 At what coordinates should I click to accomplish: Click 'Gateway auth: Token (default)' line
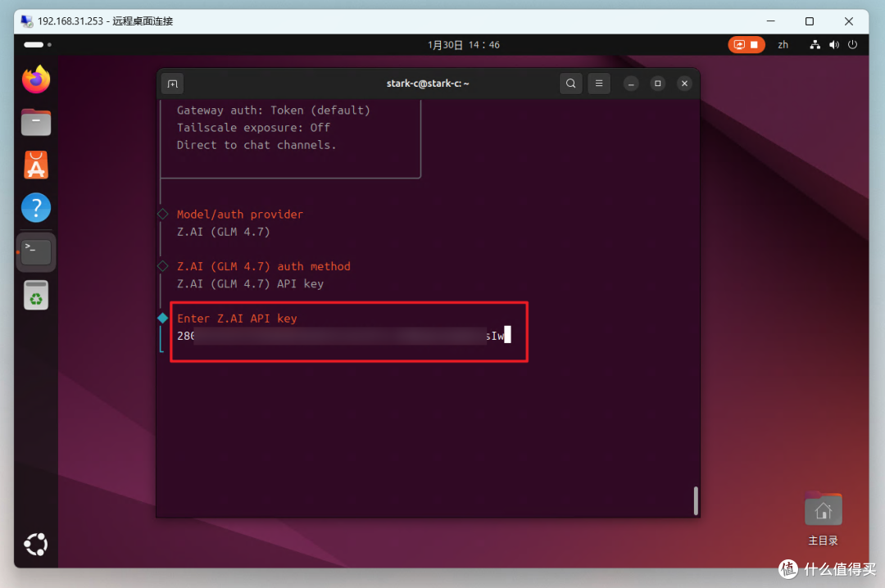click(x=273, y=111)
